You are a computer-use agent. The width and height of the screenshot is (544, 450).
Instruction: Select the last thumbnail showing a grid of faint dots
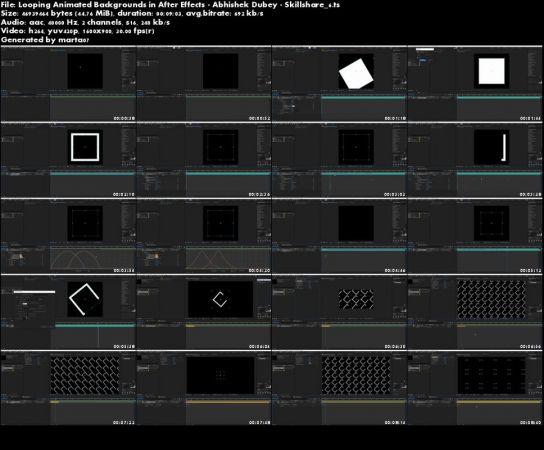tap(475, 388)
